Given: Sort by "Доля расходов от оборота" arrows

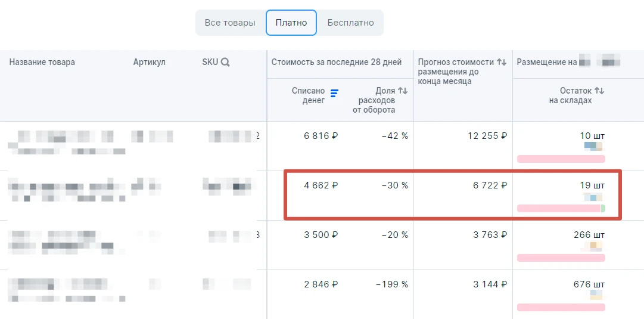Looking at the screenshot, I should tap(403, 91).
